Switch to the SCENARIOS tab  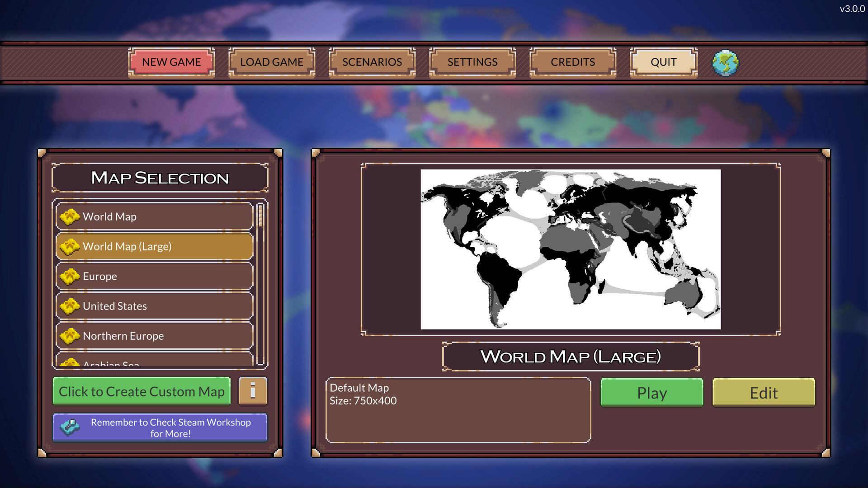coord(372,62)
